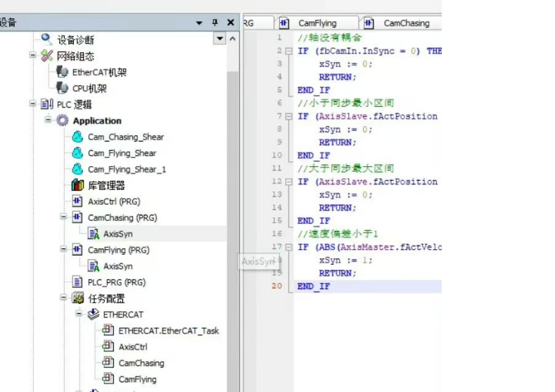Select AxisSyn under CamFlying (PRG)

click(117, 266)
